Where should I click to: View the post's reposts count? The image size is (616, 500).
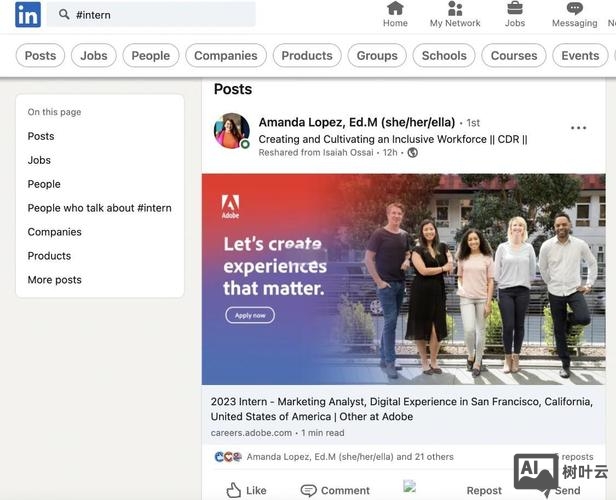pos(574,457)
